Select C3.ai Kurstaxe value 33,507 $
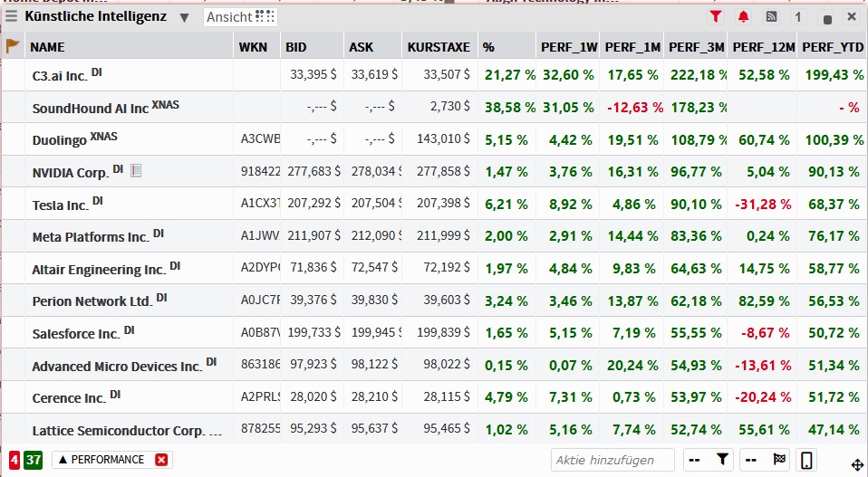The height and width of the screenshot is (477, 868). (x=447, y=74)
